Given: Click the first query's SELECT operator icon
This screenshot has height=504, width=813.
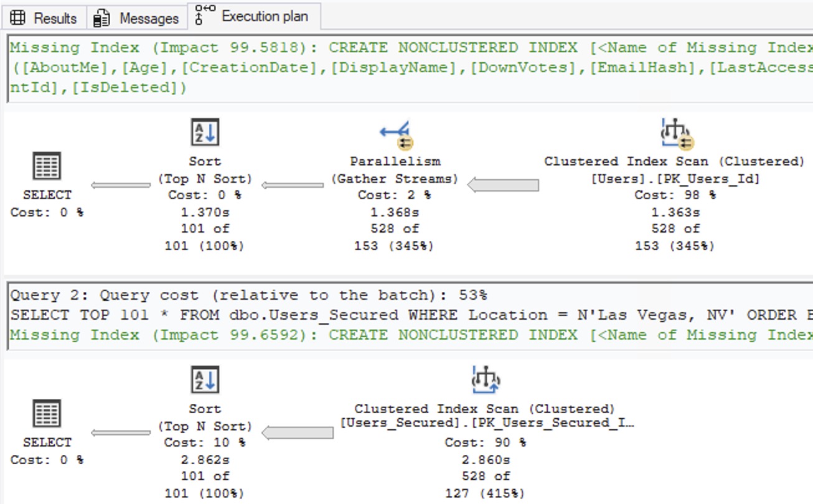Looking at the screenshot, I should [x=47, y=167].
